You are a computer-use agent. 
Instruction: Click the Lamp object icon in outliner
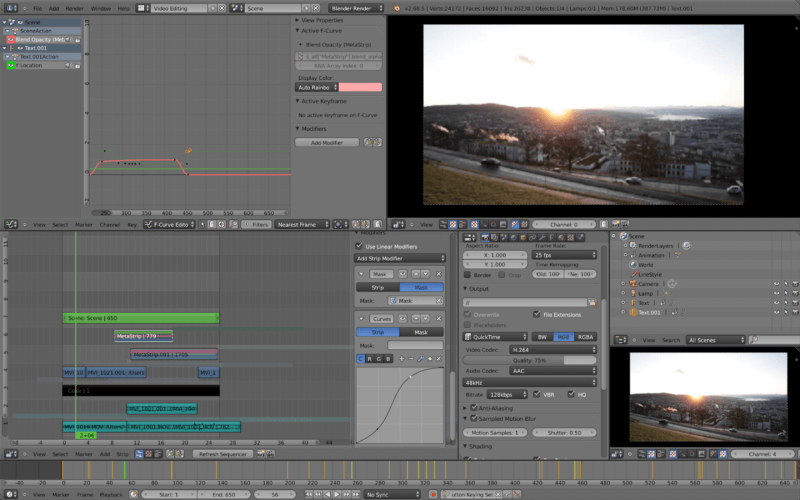[632, 293]
